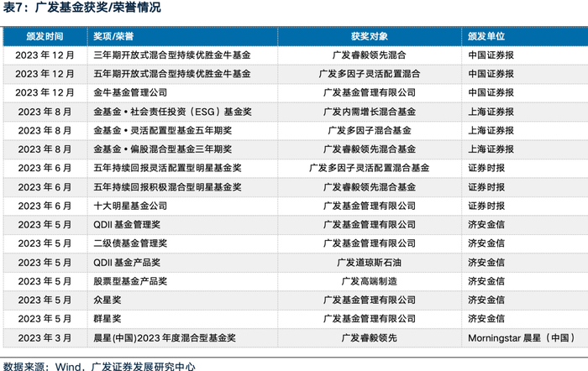Select '广发基金管理有限公司' in 二级债基金管理奖 row
The height and width of the screenshot is (371, 588).
pos(370,243)
